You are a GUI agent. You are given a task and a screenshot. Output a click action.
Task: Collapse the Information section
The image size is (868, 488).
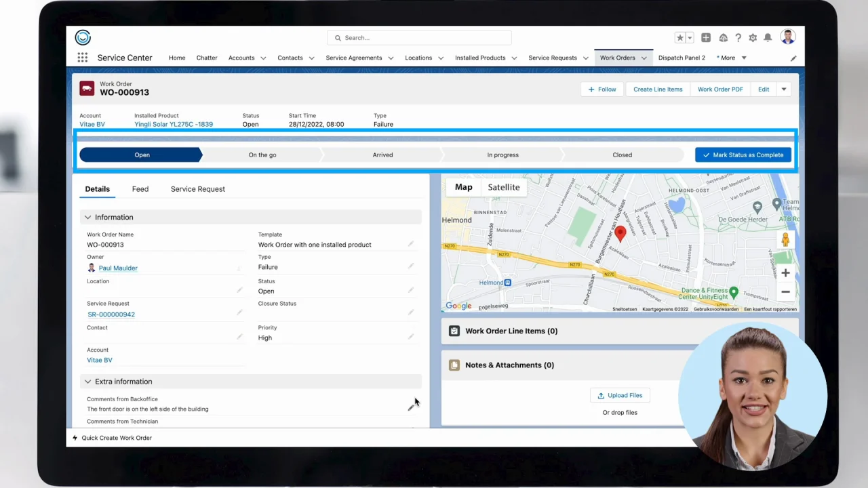[87, 218]
